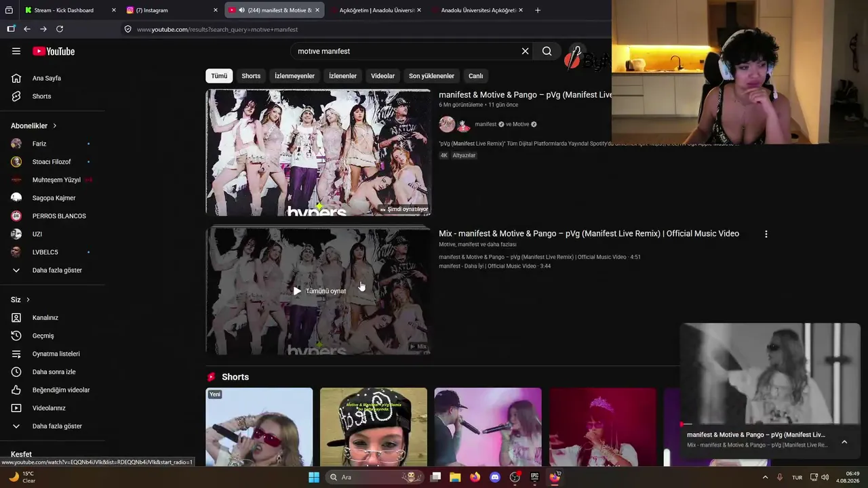Open Task View from the taskbar
The image size is (868, 488).
click(x=435, y=477)
